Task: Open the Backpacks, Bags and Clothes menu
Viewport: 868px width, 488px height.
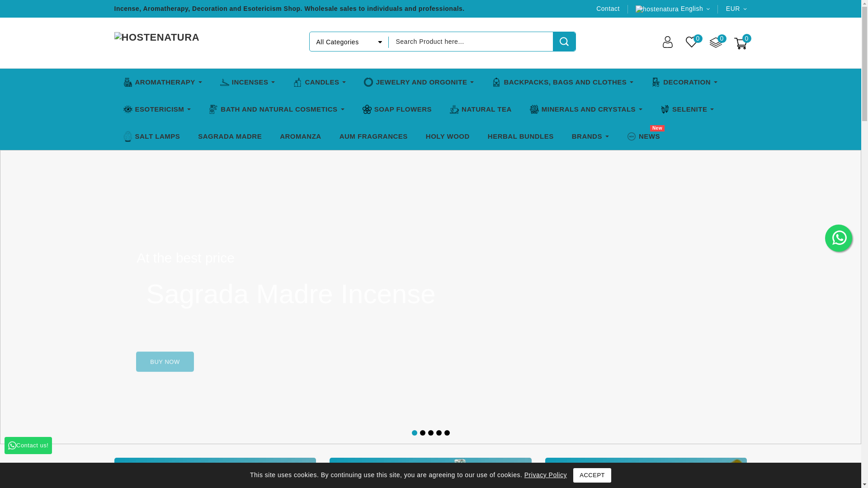Action: coord(562,82)
